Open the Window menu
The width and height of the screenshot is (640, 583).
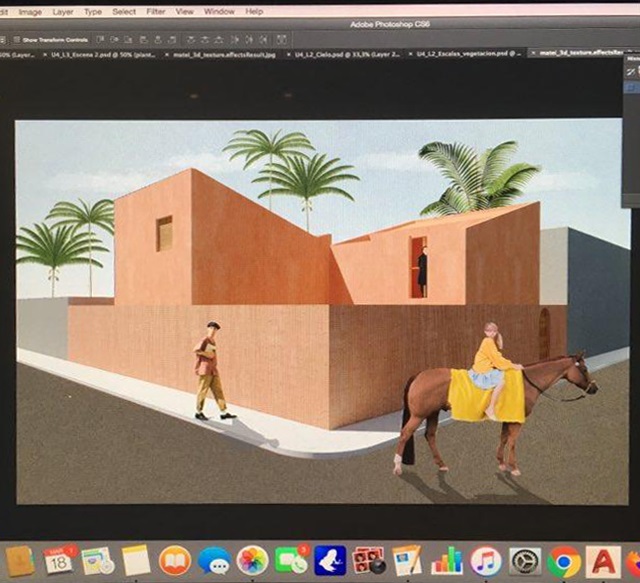tap(219, 11)
